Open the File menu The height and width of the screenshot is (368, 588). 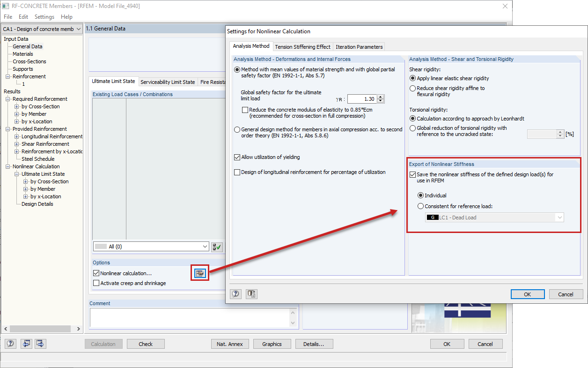[8, 17]
